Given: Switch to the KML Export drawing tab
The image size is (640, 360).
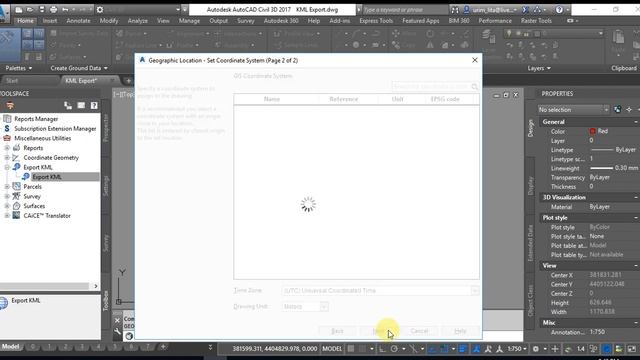Looking at the screenshot, I should pos(81,81).
